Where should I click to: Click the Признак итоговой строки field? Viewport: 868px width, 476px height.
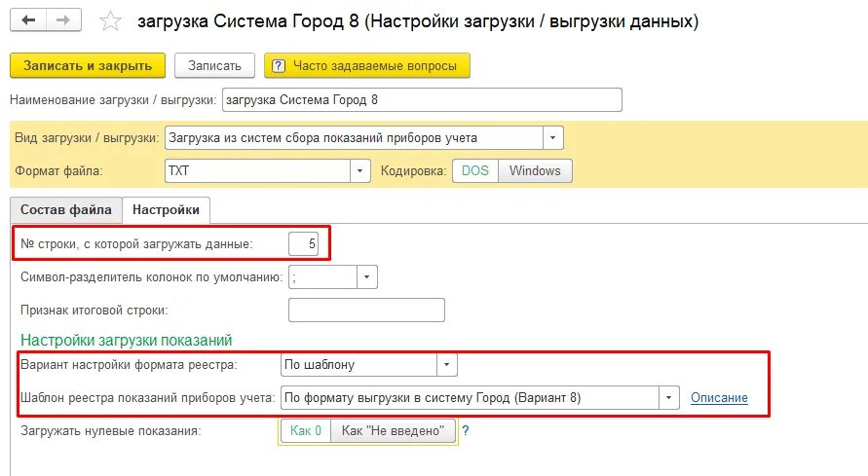point(366,311)
